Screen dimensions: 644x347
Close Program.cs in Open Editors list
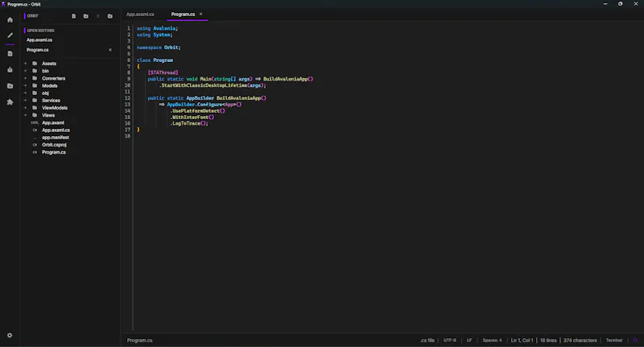coord(110,50)
